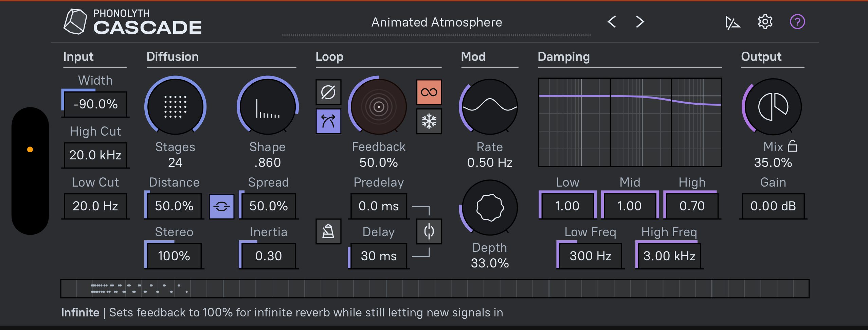Screen dimensions: 868x330
Task: Click the Phonolyth Cascade logo
Action: click(x=132, y=22)
